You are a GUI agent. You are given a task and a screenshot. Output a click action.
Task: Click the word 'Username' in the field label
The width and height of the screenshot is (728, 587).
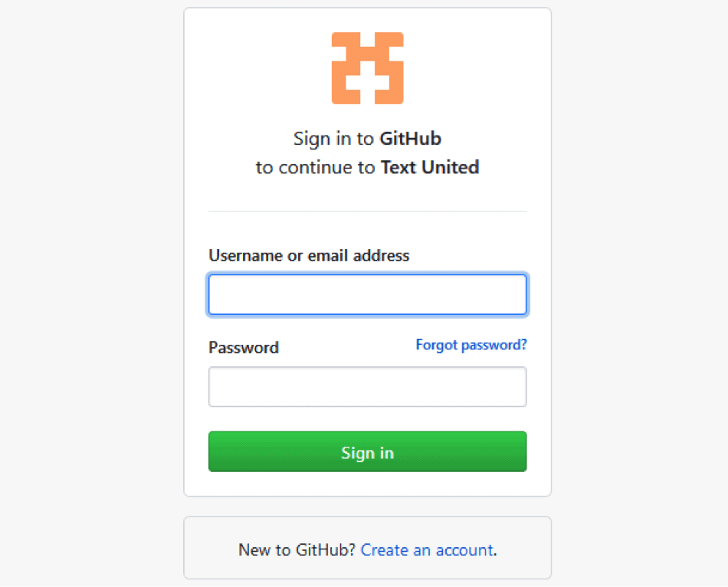coord(246,255)
